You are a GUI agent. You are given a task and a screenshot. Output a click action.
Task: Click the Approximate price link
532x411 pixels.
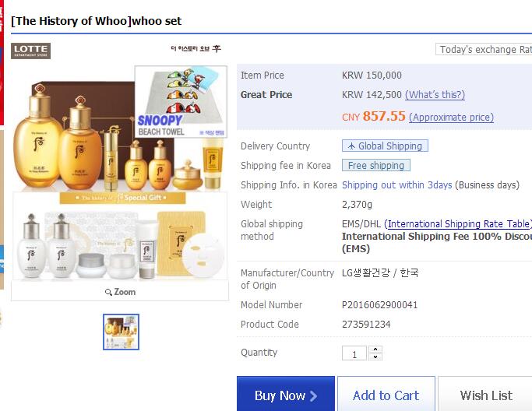coord(451,118)
